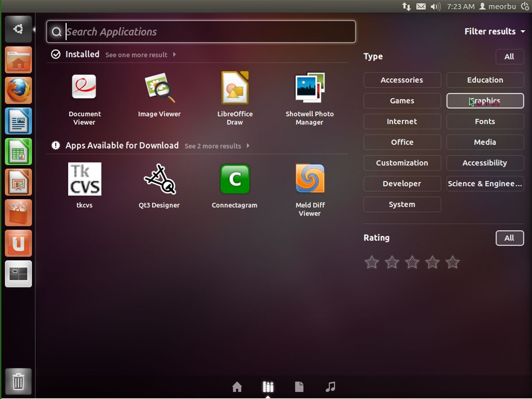The height and width of the screenshot is (399, 532).
Task: Switch to the music lens
Action: pyautogui.click(x=330, y=387)
